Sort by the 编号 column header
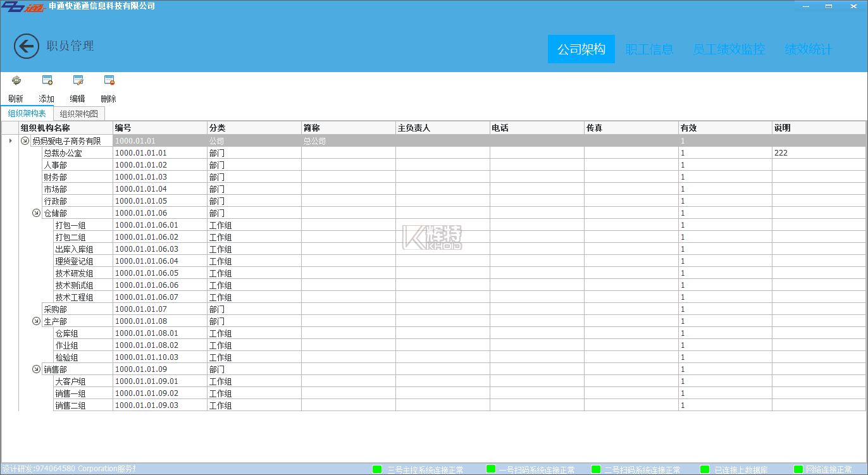This screenshot has width=868, height=475. tap(159, 128)
